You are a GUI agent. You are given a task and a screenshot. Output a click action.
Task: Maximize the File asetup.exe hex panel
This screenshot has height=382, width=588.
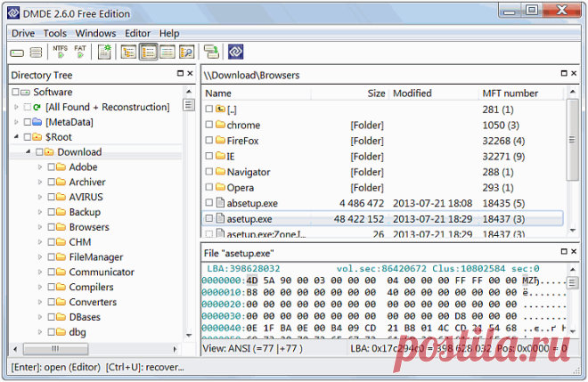point(564,251)
